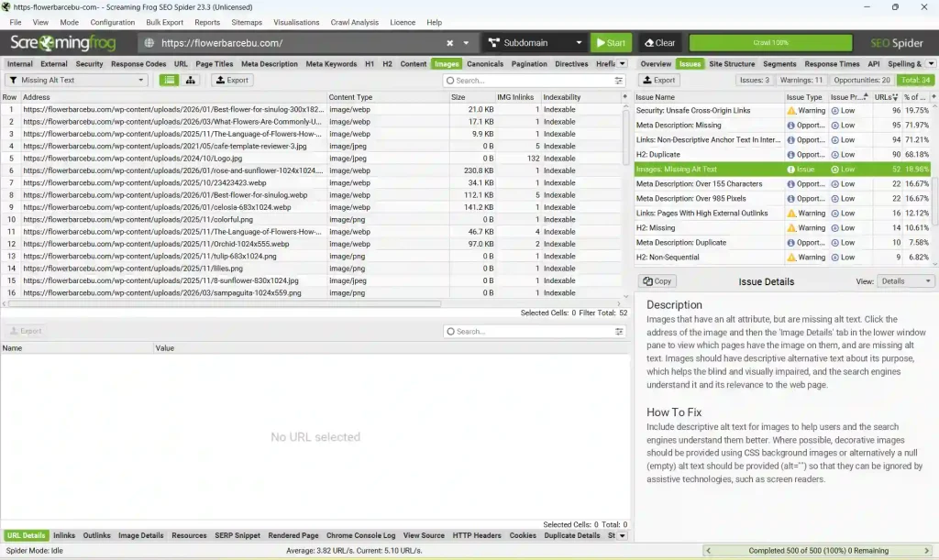939x560 pixels.
Task: Open the Crawl Analysis menu
Action: [x=355, y=22]
